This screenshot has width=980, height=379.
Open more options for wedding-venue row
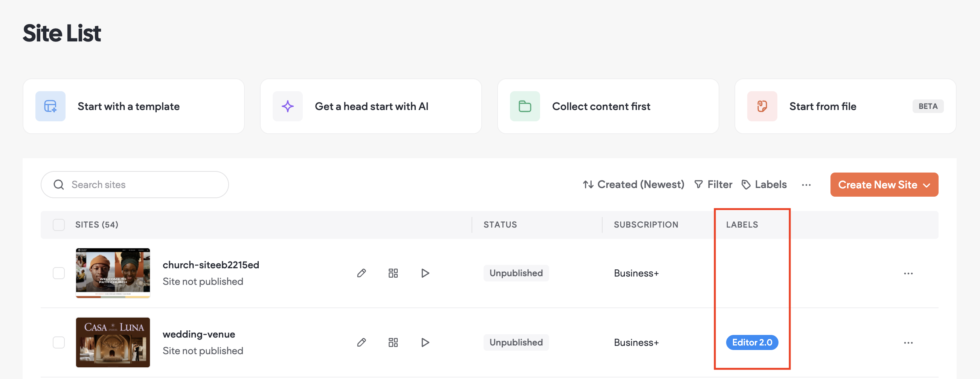(x=908, y=343)
